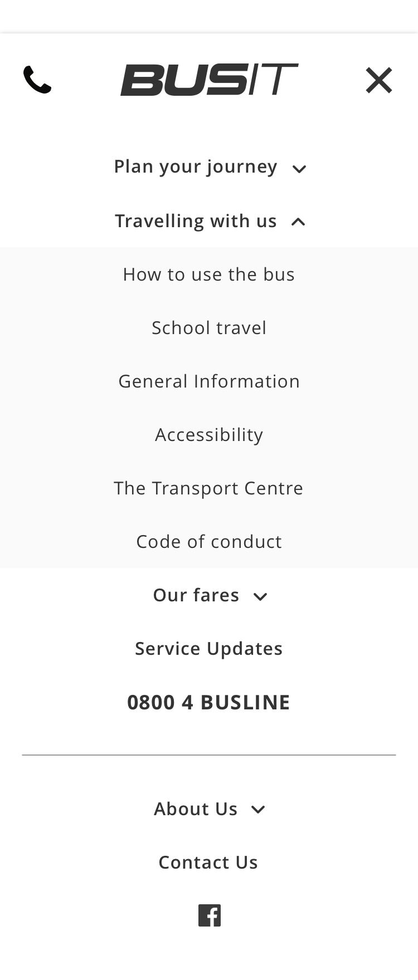Open How to use the bus
This screenshot has height=980, width=418.
click(209, 275)
